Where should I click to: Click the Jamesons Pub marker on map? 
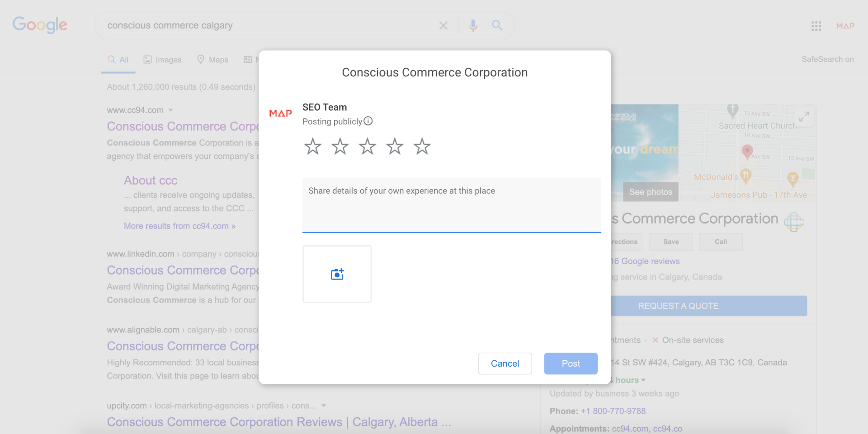[793, 179]
